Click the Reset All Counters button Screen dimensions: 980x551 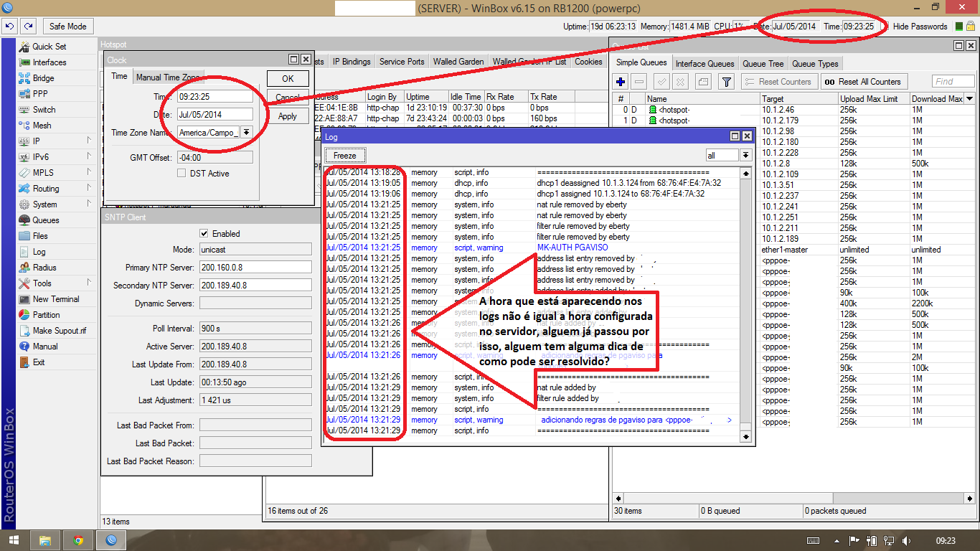[864, 82]
